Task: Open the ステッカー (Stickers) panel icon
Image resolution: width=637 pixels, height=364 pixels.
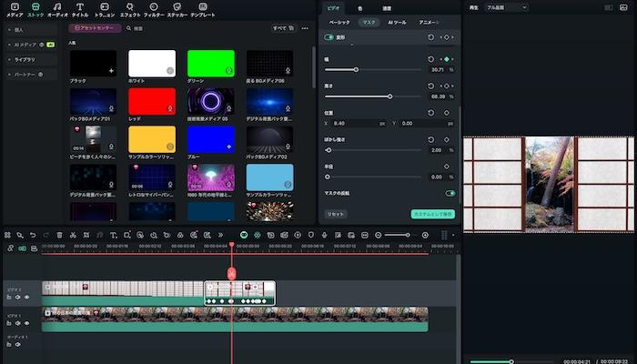Action: [x=177, y=9]
